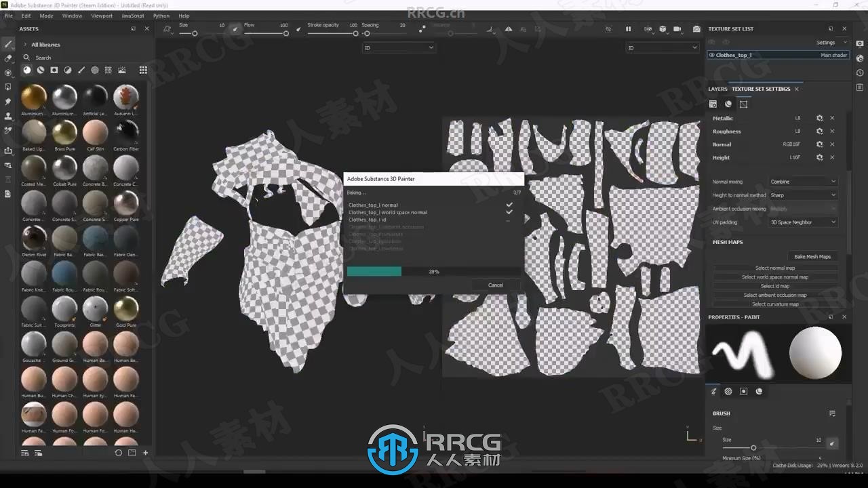Viewport: 868px width, 488px height.
Task: Filter assets by environment maps icon
Action: pyautogui.click(x=122, y=70)
